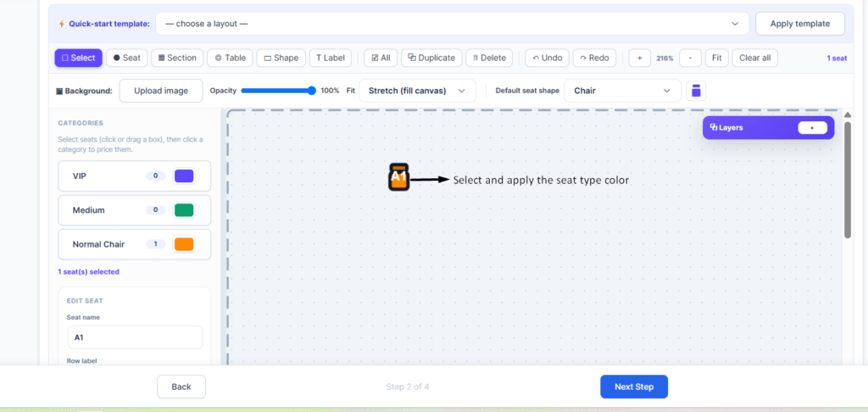Image resolution: width=868 pixels, height=412 pixels.
Task: Click the canvas vertical scrollbar
Action: pyautogui.click(x=848, y=180)
